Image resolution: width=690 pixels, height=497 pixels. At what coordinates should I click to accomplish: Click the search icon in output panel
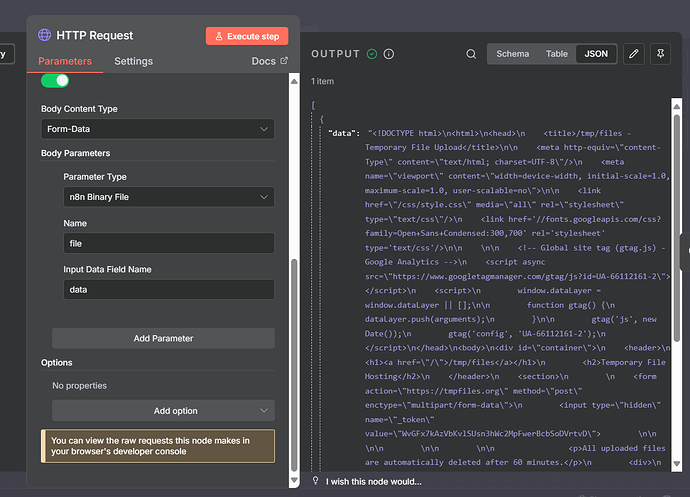click(471, 54)
